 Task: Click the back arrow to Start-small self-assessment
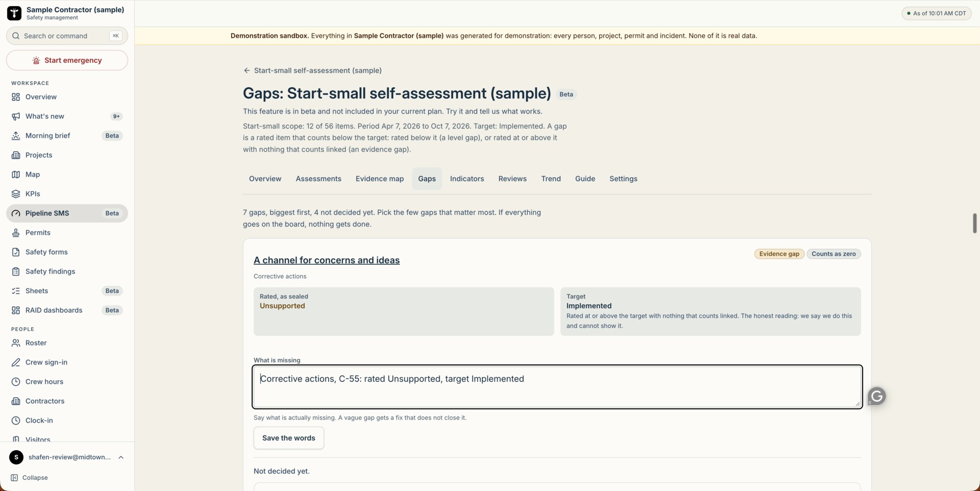coord(247,70)
